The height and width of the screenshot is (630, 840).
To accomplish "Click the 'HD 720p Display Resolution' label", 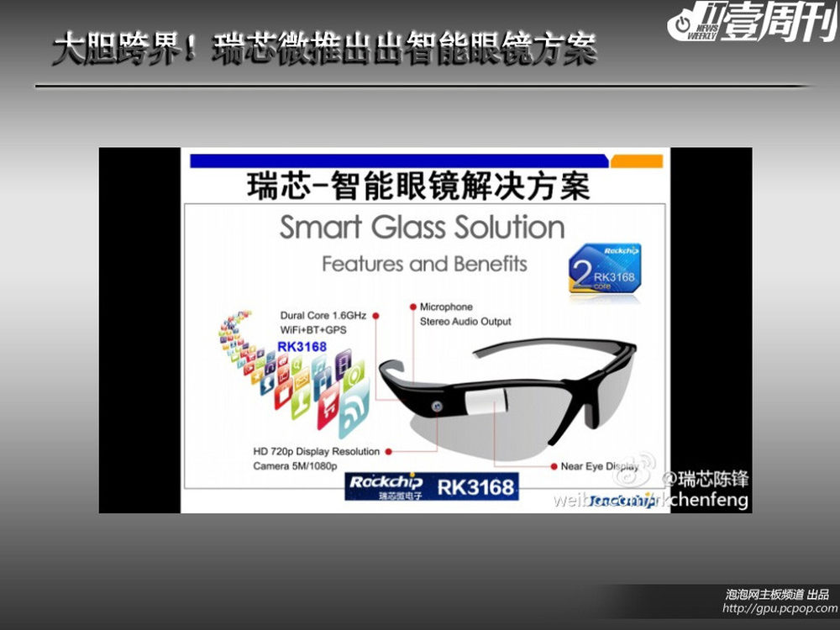I will (316, 452).
